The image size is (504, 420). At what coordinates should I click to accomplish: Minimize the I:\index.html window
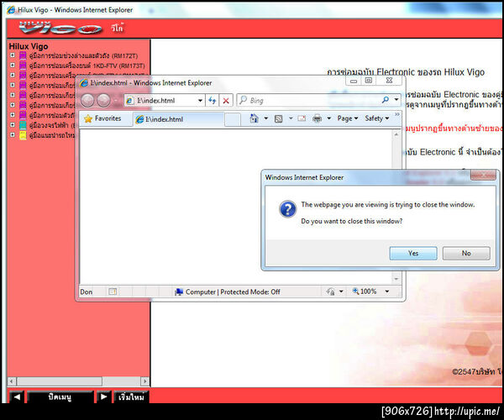(x=354, y=81)
